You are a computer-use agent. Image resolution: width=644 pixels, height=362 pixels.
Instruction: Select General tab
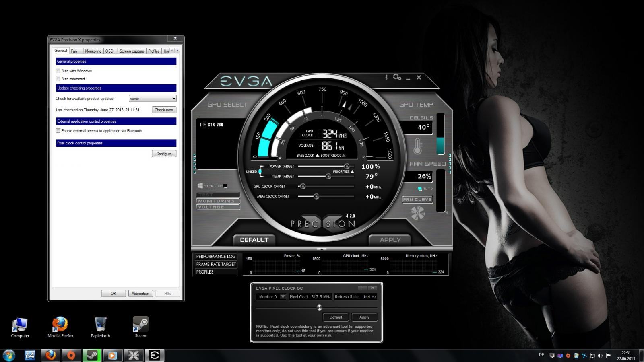(x=61, y=51)
